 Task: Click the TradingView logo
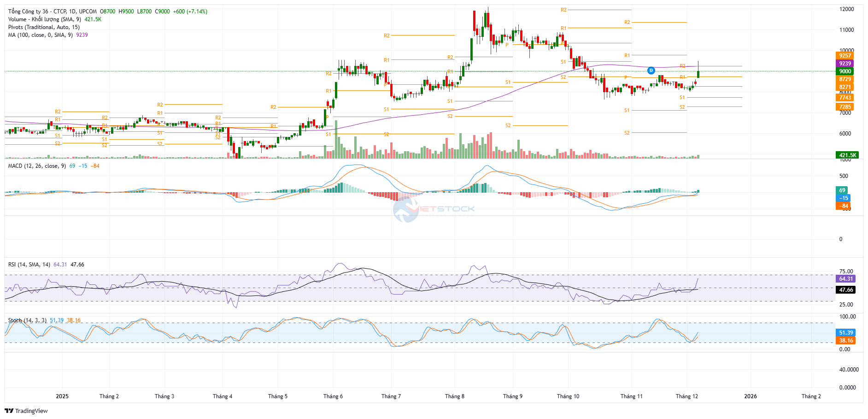[x=27, y=411]
